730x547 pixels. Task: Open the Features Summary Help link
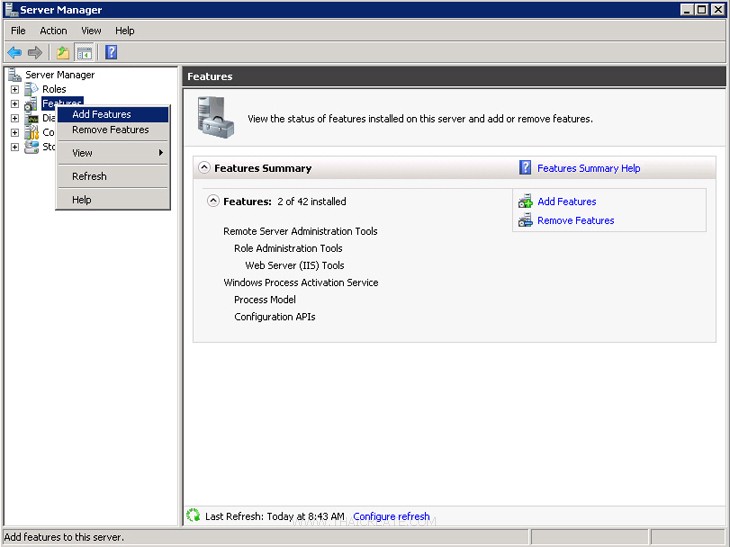(x=588, y=168)
